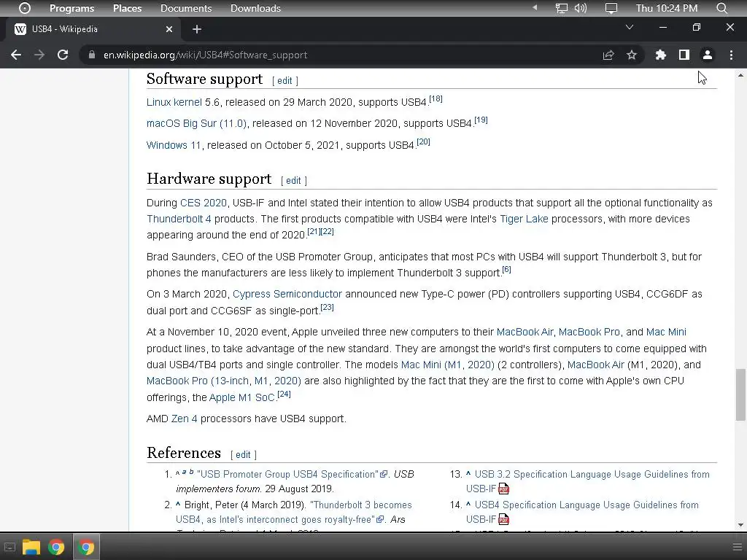Expand the tray arrow left of network icon

[535, 7]
